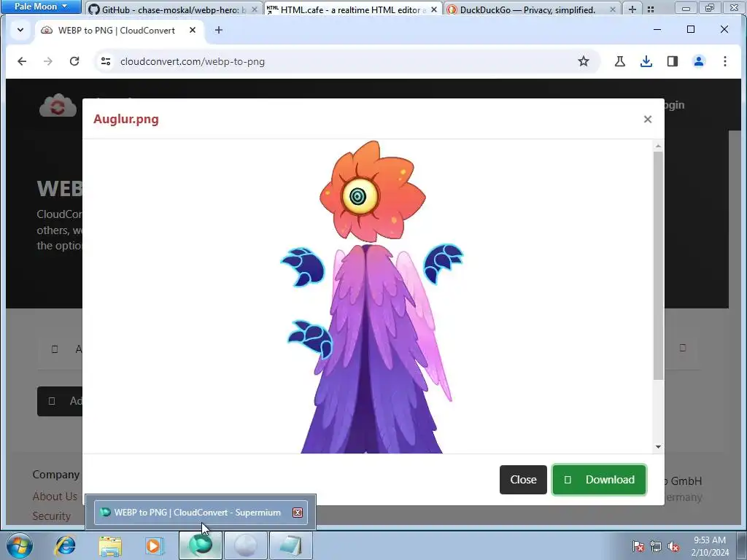Open the Security footer link
The height and width of the screenshot is (560, 747).
point(52,516)
